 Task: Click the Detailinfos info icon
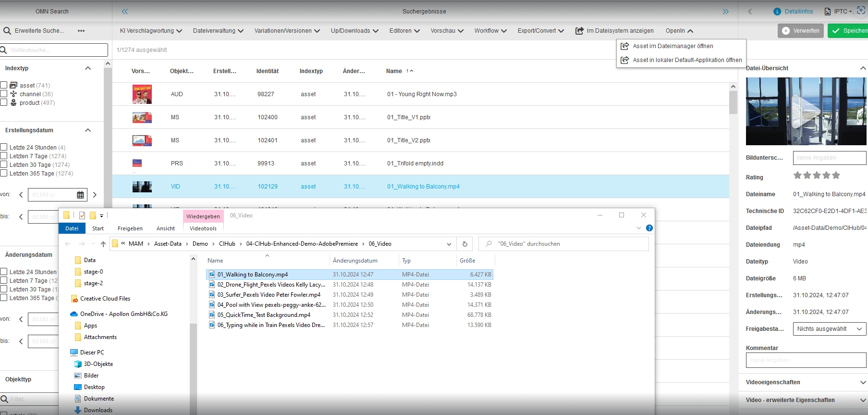click(x=777, y=12)
